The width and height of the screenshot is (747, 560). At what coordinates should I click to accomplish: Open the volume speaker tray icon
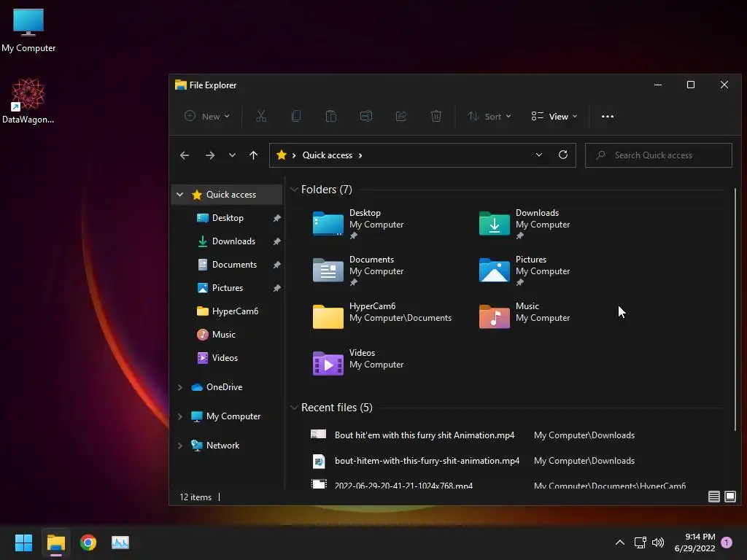point(658,542)
